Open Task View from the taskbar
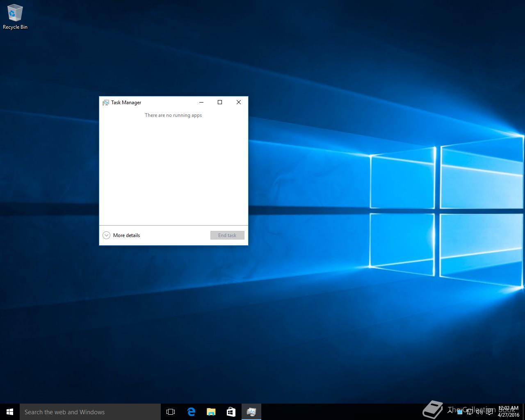525x420 pixels. pos(171,412)
